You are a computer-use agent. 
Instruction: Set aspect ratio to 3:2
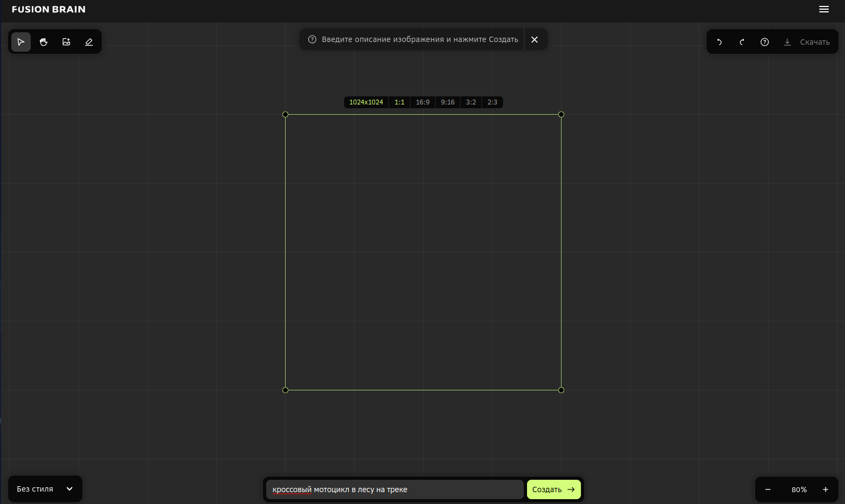click(x=471, y=102)
